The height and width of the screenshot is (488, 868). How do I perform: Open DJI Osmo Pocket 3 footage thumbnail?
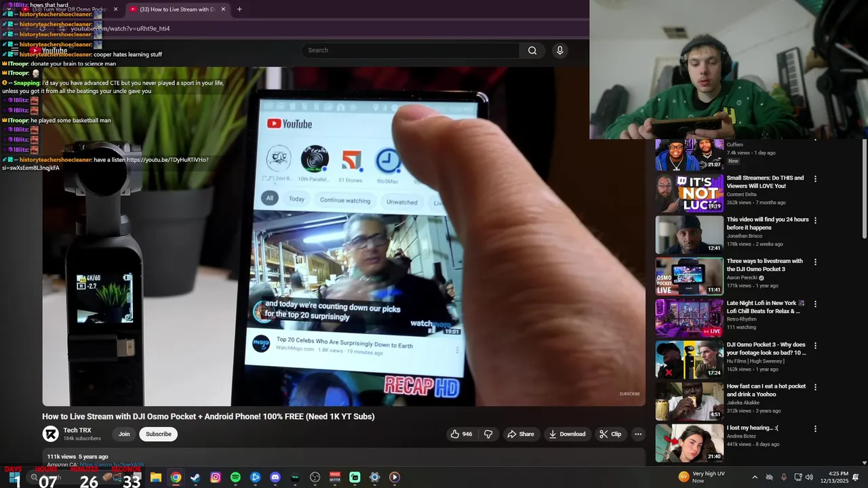coord(689,359)
